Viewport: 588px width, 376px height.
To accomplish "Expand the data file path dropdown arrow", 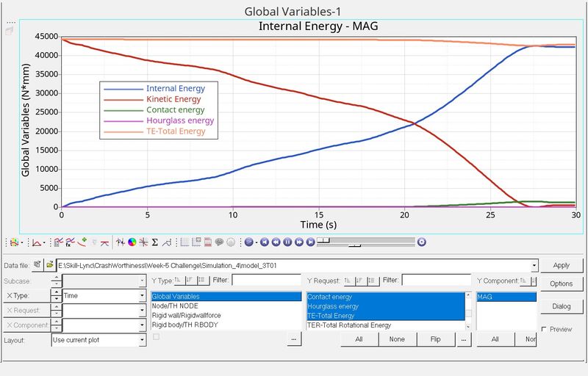I will pos(535,266).
